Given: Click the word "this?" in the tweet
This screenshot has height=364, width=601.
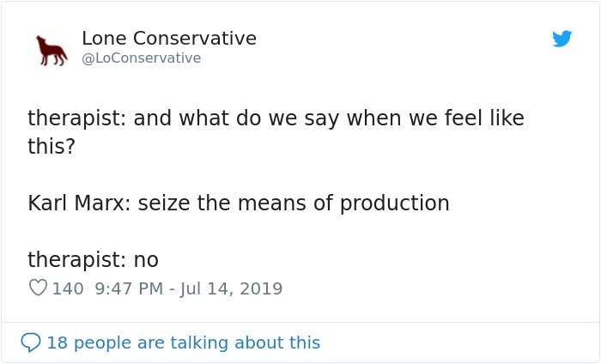Looking at the screenshot, I should tap(52, 146).
